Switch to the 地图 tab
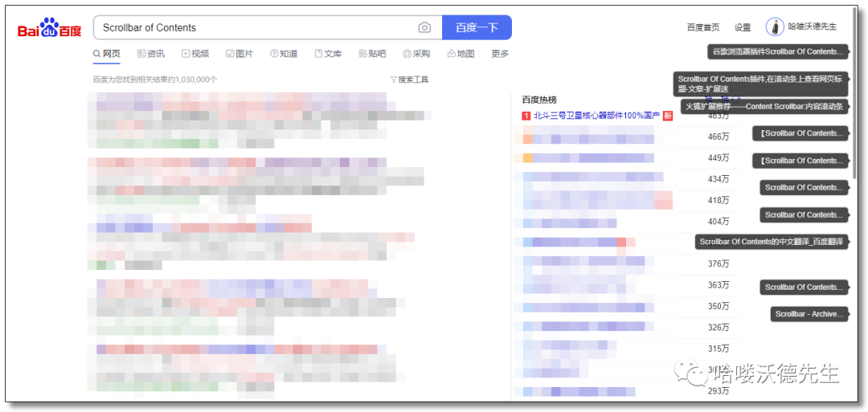868x412 pixels. [x=461, y=54]
